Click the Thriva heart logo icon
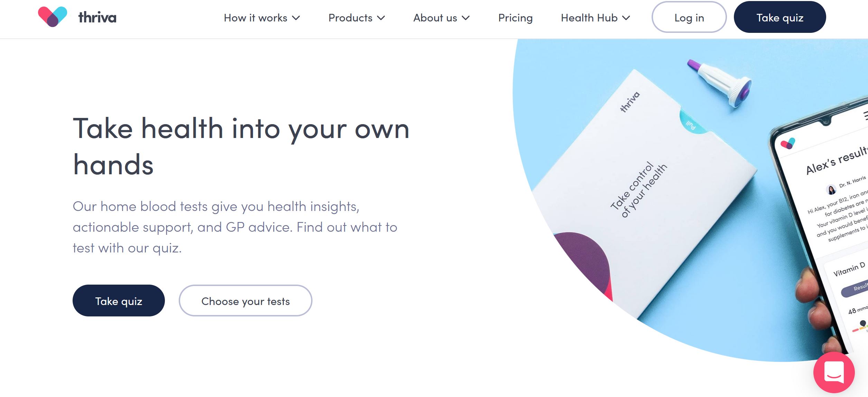Viewport: 868px width, 397px height. point(53,17)
